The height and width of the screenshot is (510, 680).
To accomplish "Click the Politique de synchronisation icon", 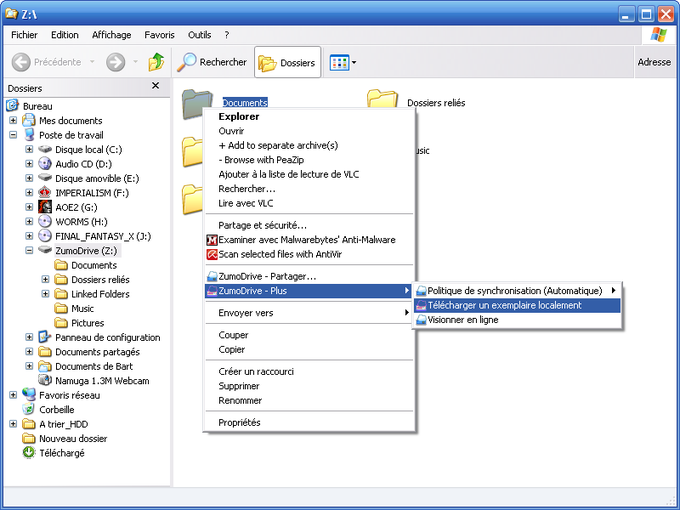I will (x=421, y=291).
